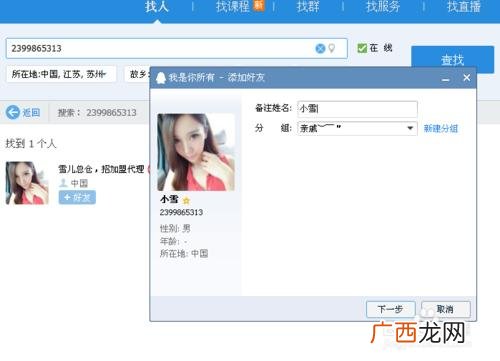Click the QQ number 2399865313 under 小雪
Image resolution: width=500 pixels, height=361 pixels.
[x=181, y=212]
